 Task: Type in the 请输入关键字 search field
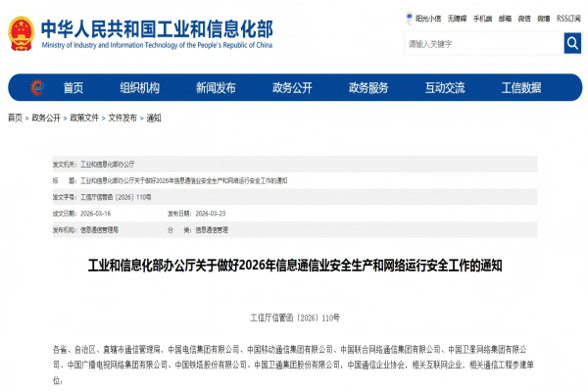pyautogui.click(x=482, y=44)
